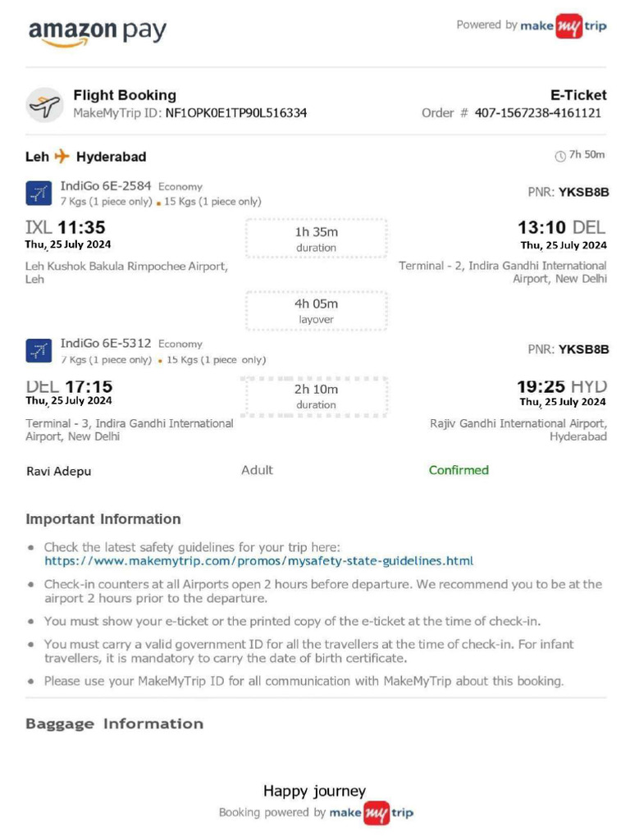Click the IndiGo logo for flight 6E-5312
Screen dimensions: 630x840
(x=39, y=350)
